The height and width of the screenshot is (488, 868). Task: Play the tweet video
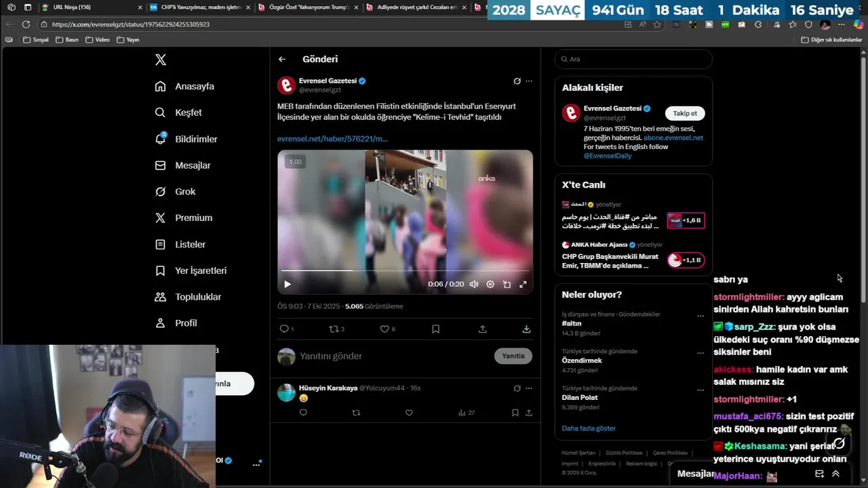click(287, 285)
